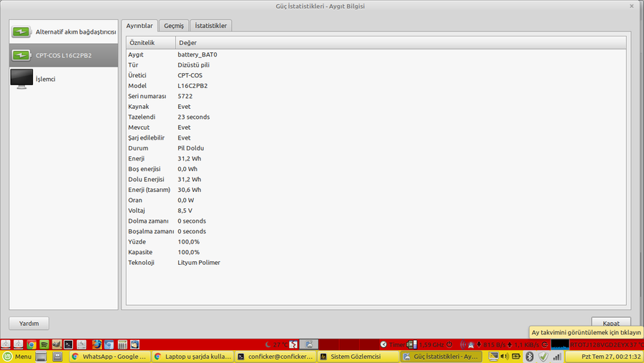Open the clock calendar Pzt Tem 27
This screenshot has width=644, height=363.
605,357
